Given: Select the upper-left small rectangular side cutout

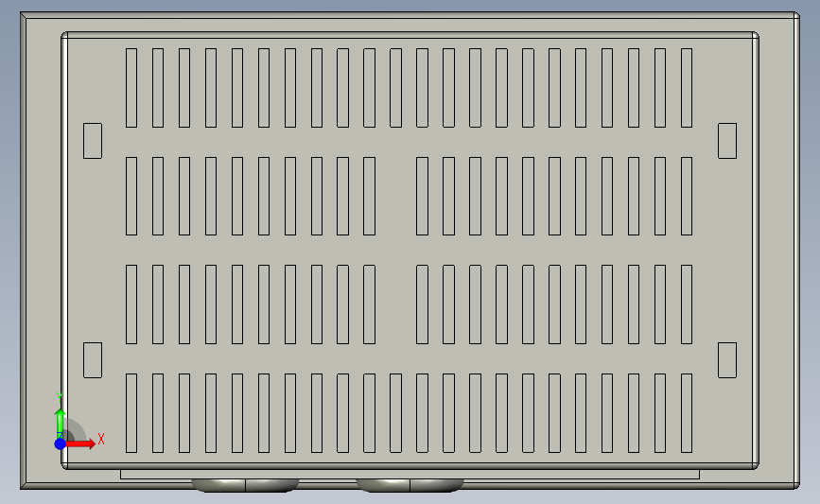Looking at the screenshot, I should [93, 141].
